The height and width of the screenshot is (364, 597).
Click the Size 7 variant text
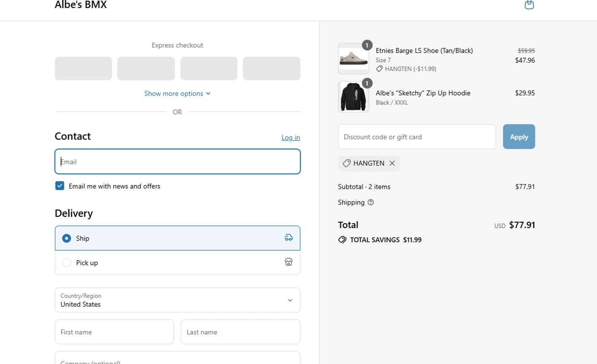pyautogui.click(x=383, y=60)
